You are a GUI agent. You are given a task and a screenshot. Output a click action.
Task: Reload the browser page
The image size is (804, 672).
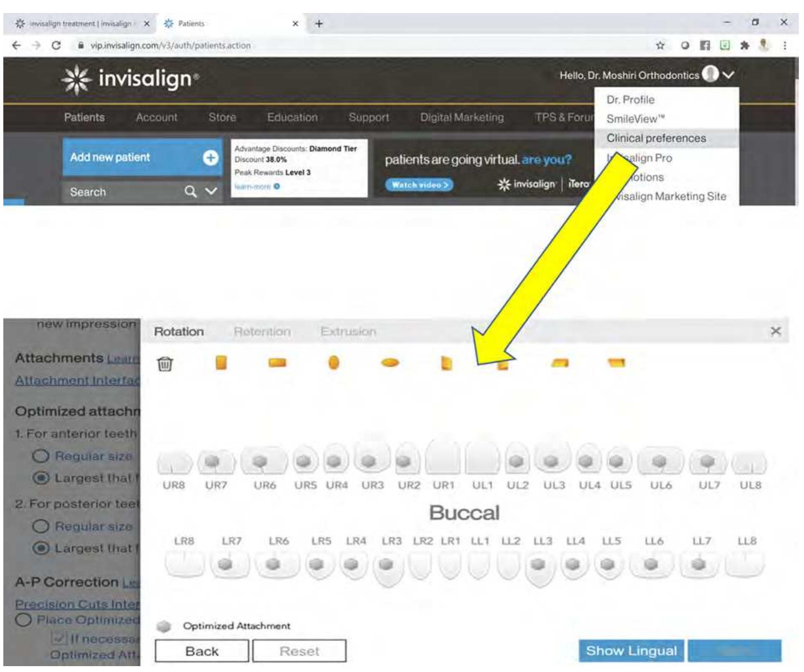[x=56, y=45]
